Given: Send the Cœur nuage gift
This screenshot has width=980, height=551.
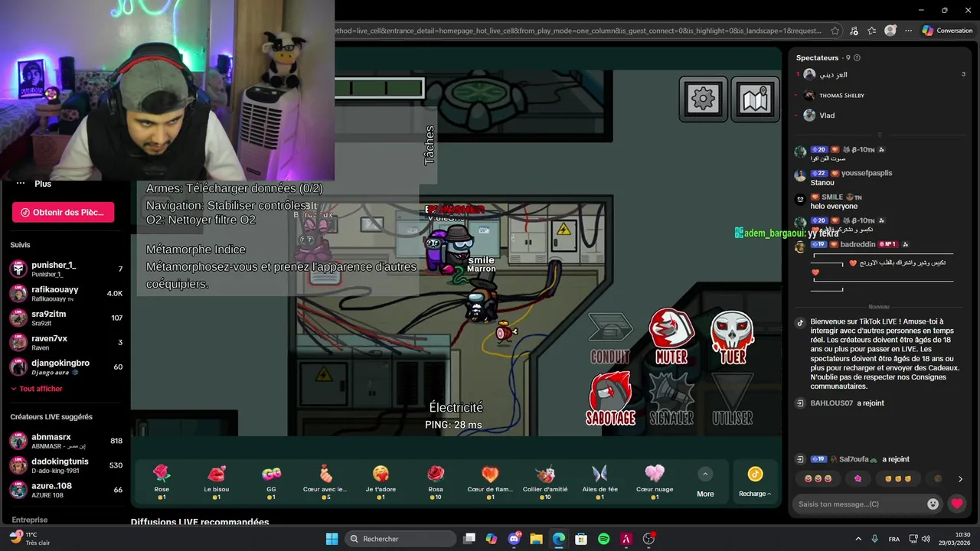Looking at the screenshot, I should coord(655,482).
